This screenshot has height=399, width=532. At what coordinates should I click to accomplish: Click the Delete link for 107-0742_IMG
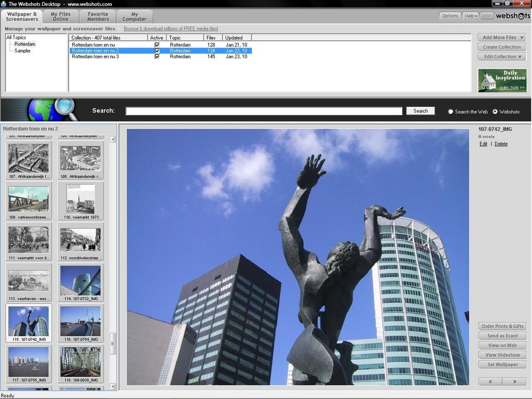tap(501, 144)
